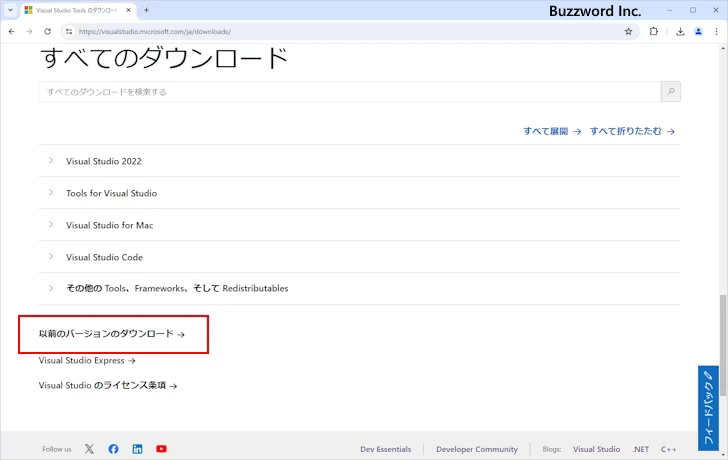Click the browser back arrow
Viewport: 728px width, 460px height.
click(12, 32)
